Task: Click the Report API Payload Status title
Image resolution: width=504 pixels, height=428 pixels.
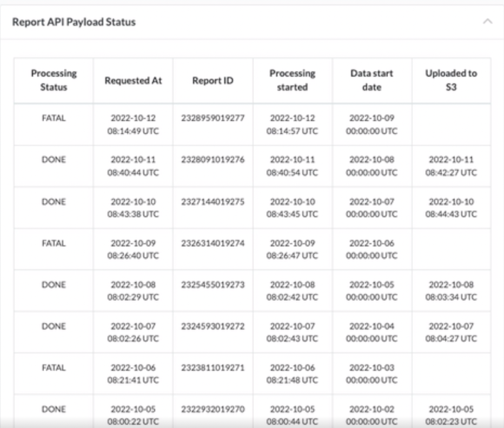Action: [74, 22]
